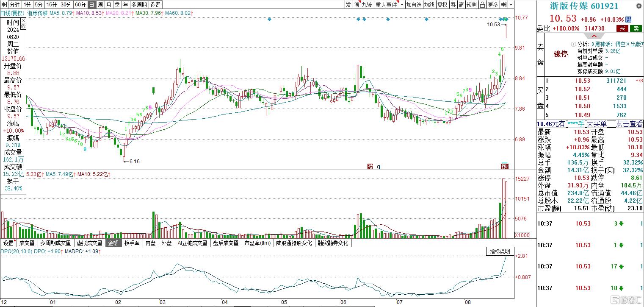Viewport: 644px width, 307px height.
Task: Click the green 卖 sell button
Action: [x=636, y=28]
